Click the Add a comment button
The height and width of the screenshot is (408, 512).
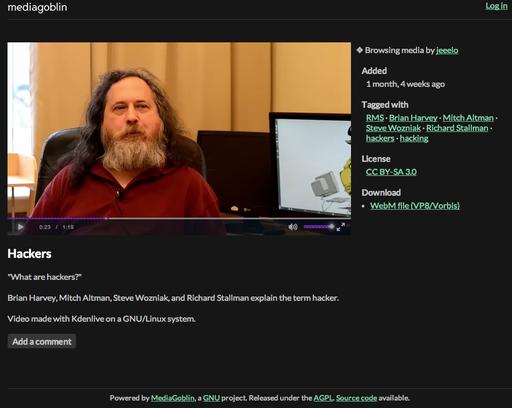42,342
